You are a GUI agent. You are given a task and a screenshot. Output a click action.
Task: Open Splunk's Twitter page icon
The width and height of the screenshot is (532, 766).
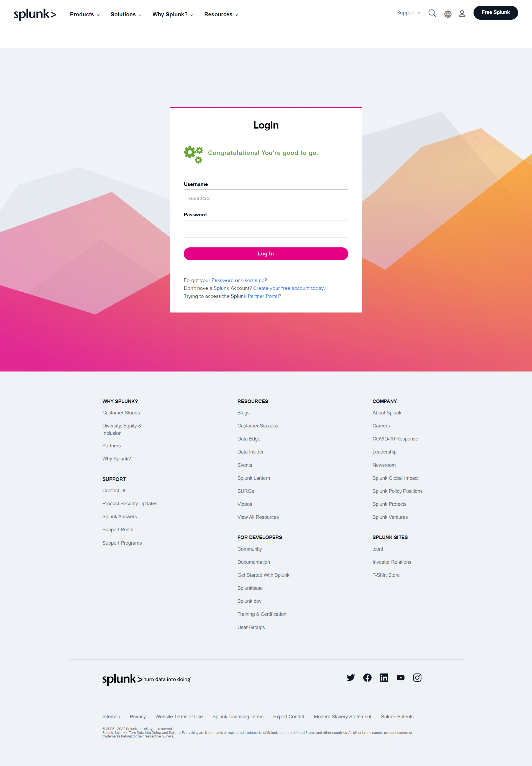point(350,677)
